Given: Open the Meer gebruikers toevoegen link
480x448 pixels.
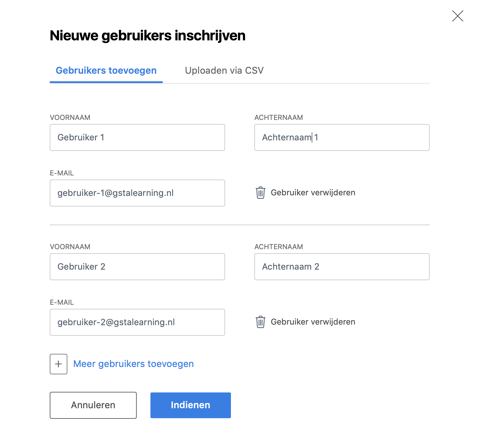Looking at the screenshot, I should [x=133, y=364].
